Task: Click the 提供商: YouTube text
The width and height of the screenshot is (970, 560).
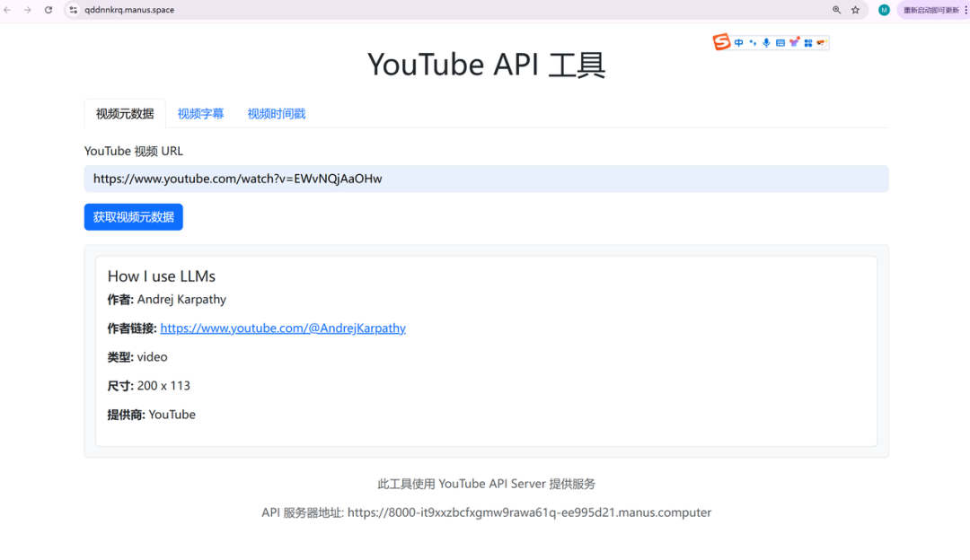Action: [x=152, y=415]
